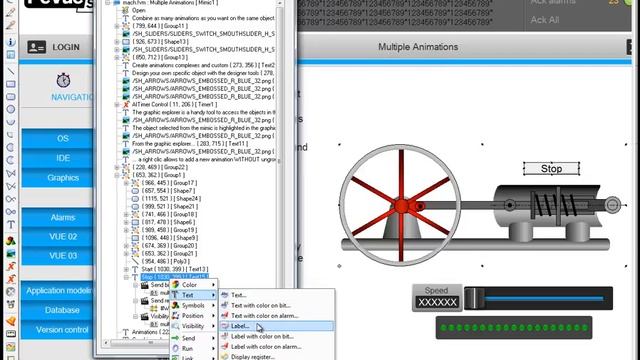Select the ellipse drawing tool
Viewport: 640px width, 360px height.
coord(11,109)
